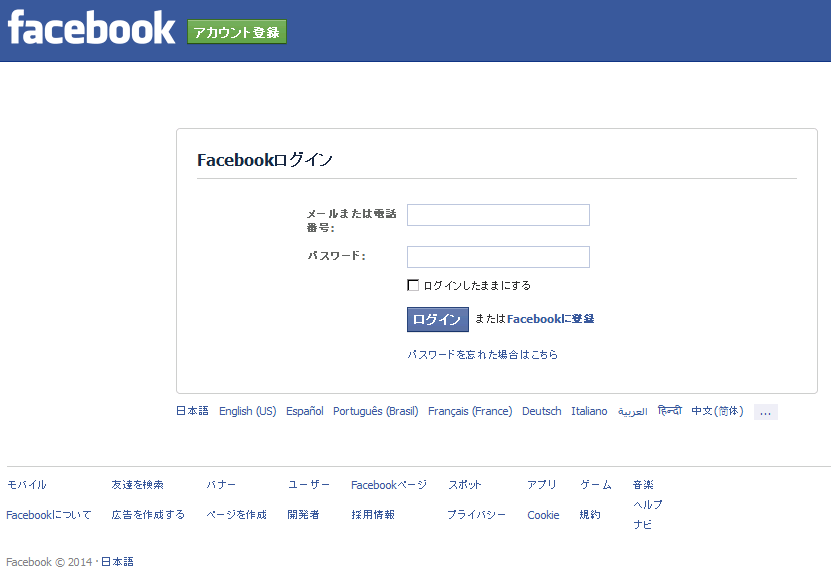The width and height of the screenshot is (831, 576).
Task: Open the プライバシー footer link
Action: (476, 515)
